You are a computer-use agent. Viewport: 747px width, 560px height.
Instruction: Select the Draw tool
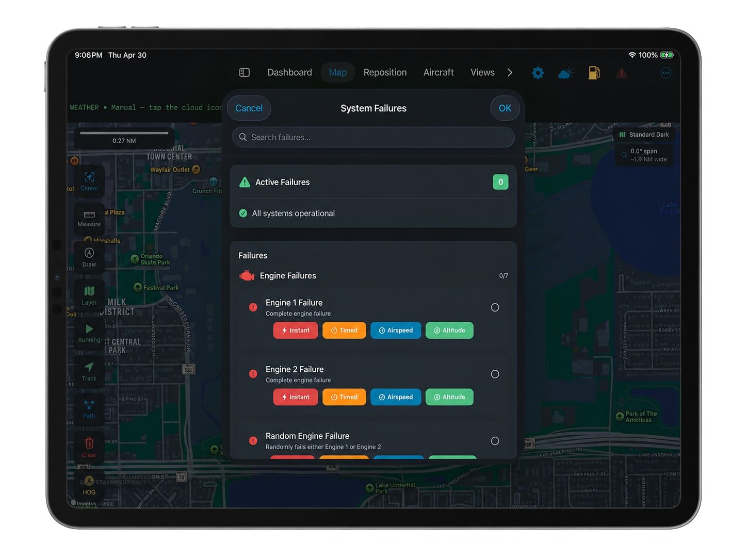pyautogui.click(x=89, y=257)
